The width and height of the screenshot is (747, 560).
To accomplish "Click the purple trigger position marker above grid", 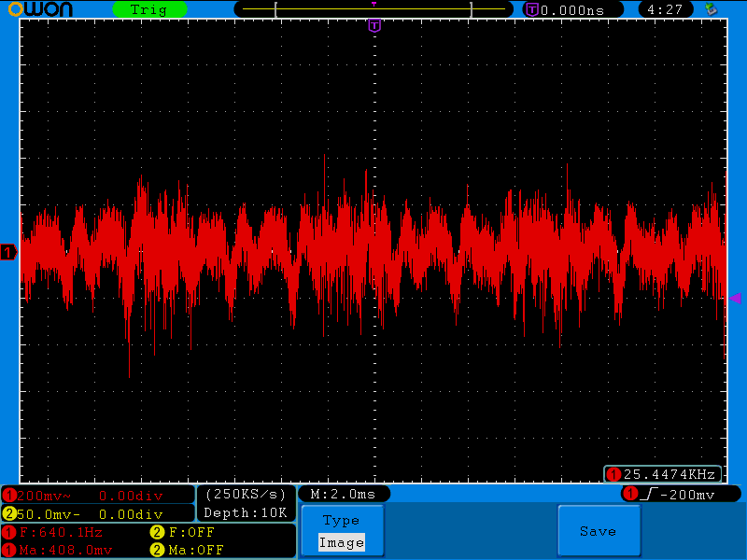I will [x=374, y=26].
